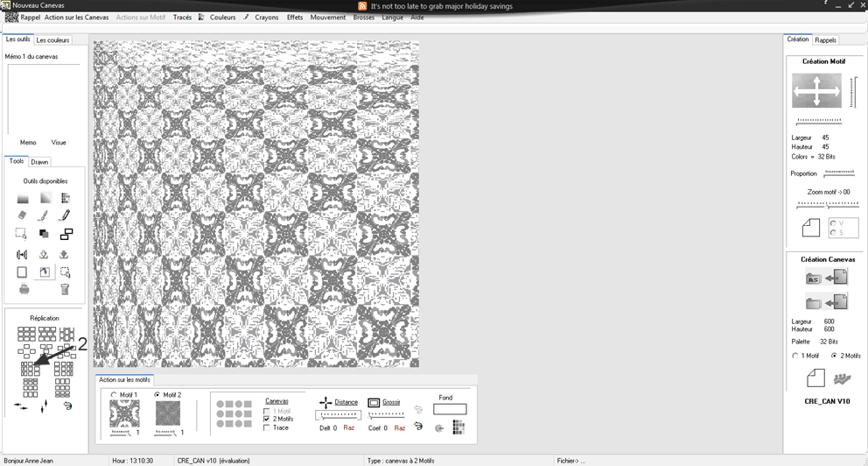Image resolution: width=868 pixels, height=466 pixels.
Task: Open the Mouvement menu
Action: click(327, 18)
